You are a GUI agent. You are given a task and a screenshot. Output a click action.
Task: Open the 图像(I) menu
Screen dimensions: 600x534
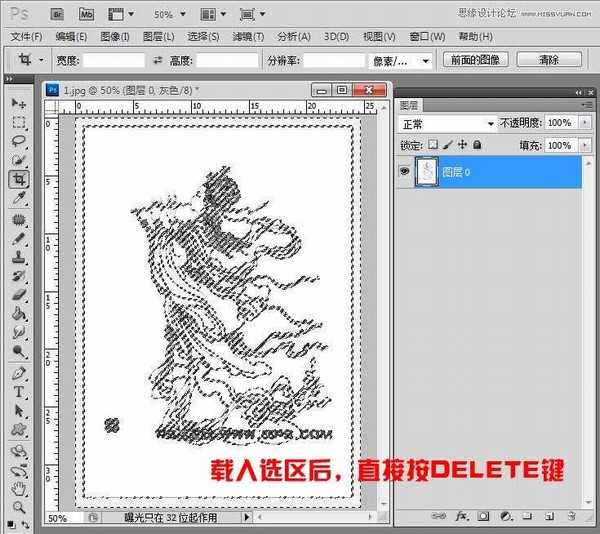[116, 36]
